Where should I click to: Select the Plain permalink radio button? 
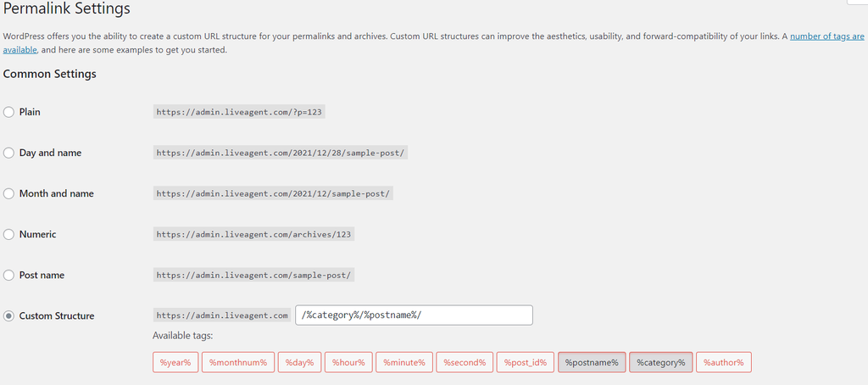click(9, 112)
